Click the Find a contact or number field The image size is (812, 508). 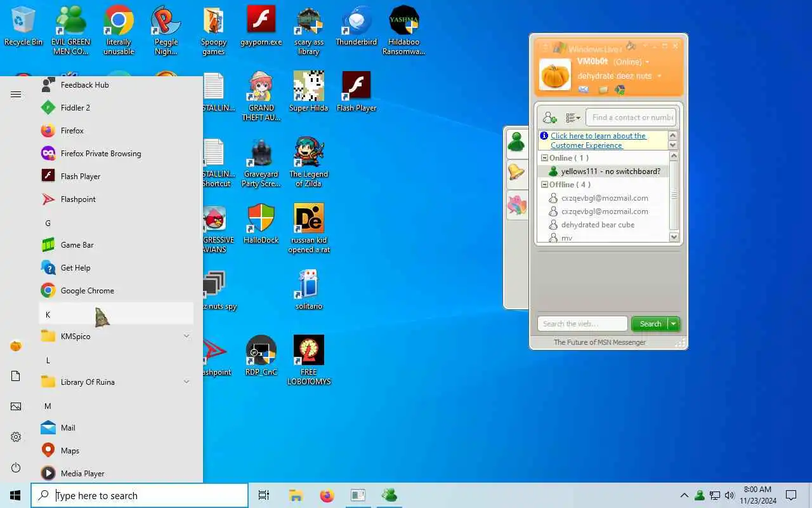[631, 117]
